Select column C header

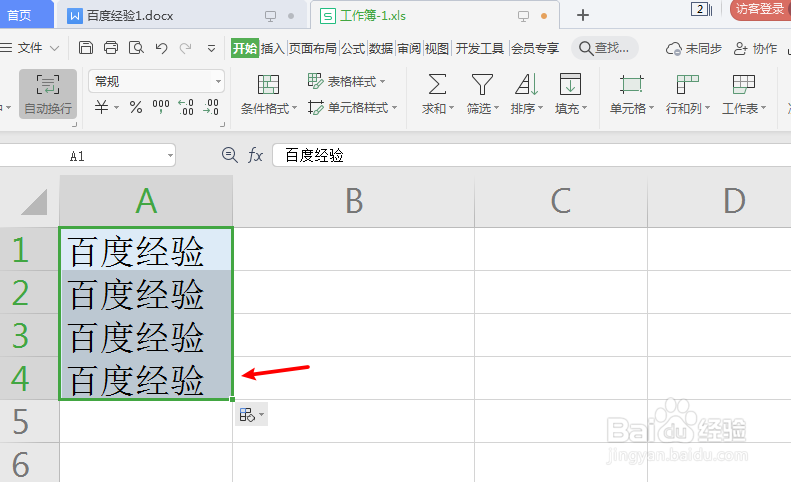560,201
